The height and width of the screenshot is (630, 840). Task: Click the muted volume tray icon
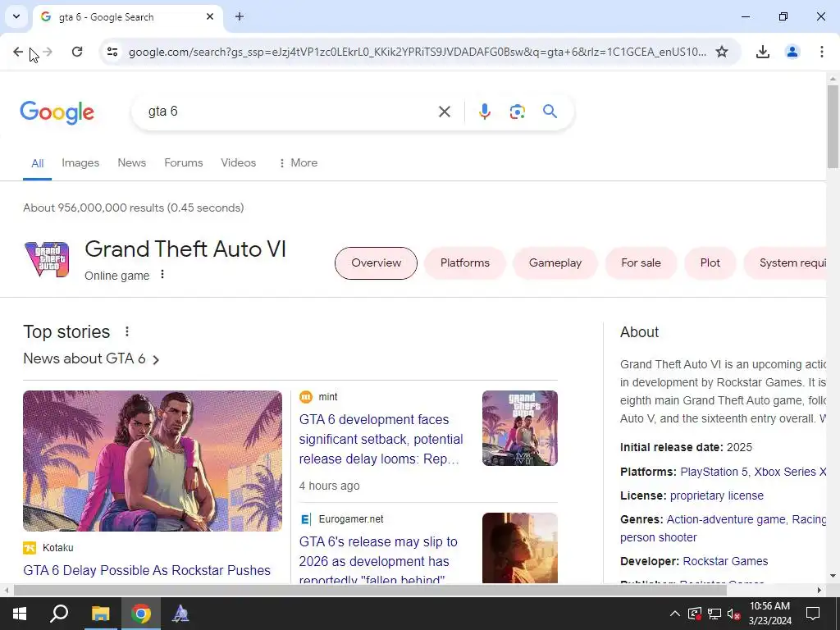pos(734,614)
